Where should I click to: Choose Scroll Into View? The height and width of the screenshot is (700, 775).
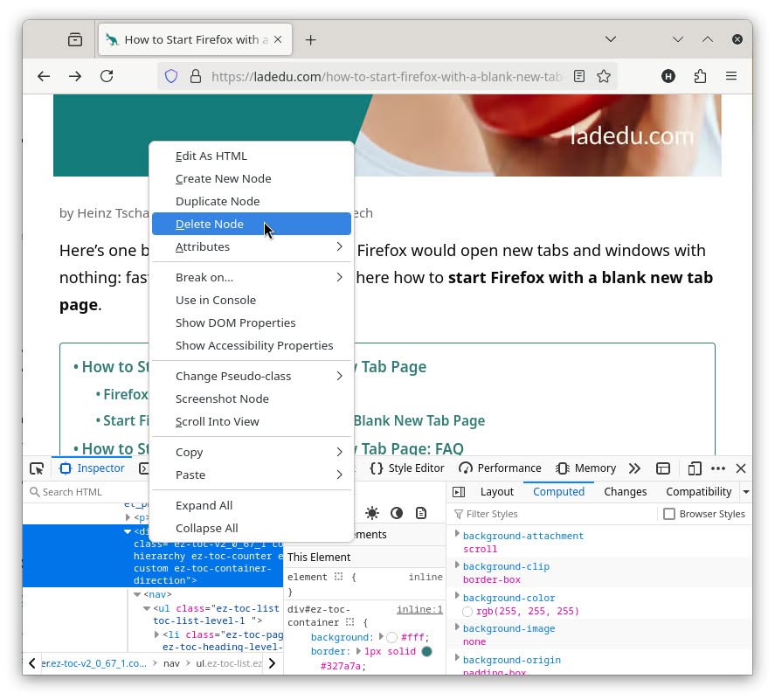[x=252, y=422]
